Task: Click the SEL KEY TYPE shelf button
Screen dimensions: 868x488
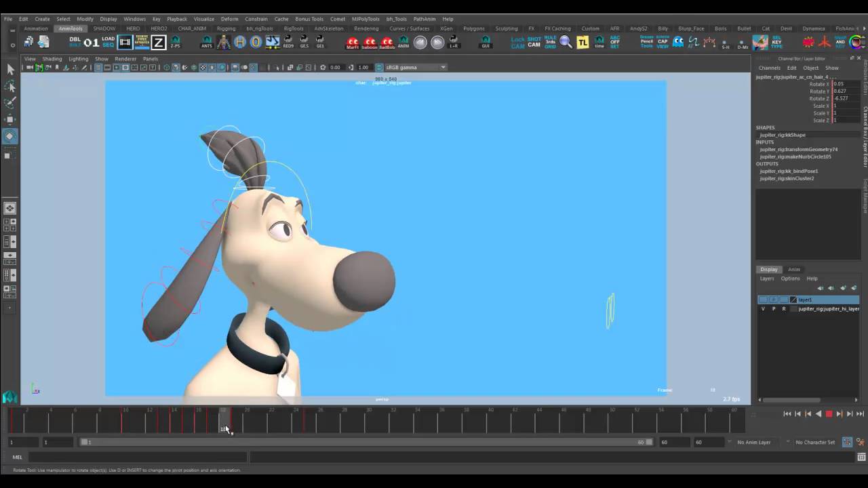Action: click(x=776, y=42)
